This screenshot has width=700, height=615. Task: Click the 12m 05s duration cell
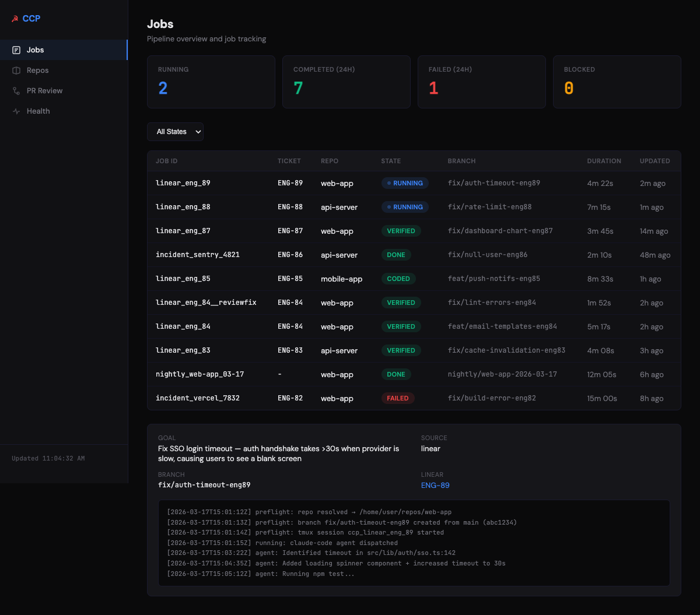(x=601, y=374)
